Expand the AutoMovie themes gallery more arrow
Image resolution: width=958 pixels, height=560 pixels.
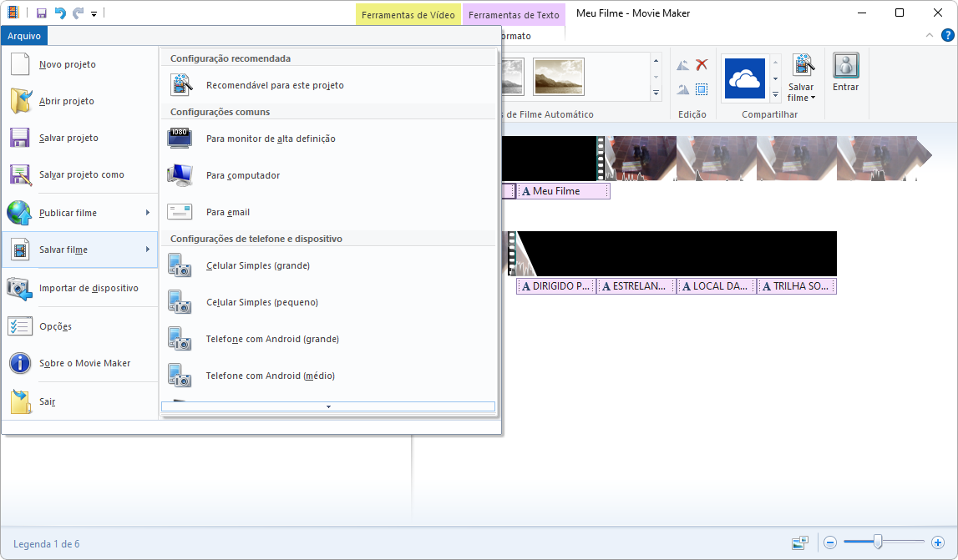(656, 93)
